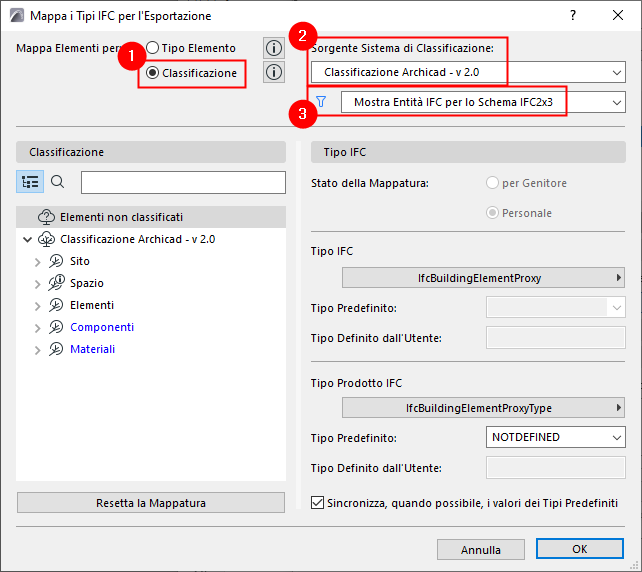Click the Sito branch icon
Viewport: 642px width, 572px height.
(56, 261)
